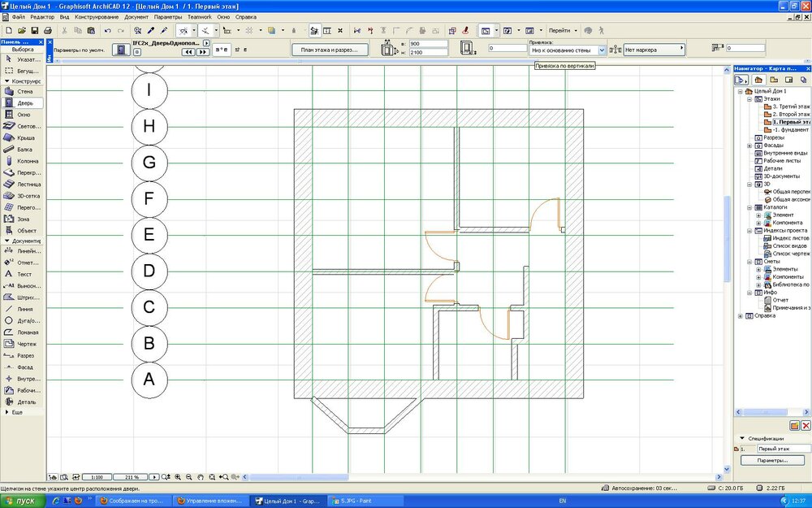Open the Файл menu
This screenshot has height=508, width=812.
click(x=18, y=17)
